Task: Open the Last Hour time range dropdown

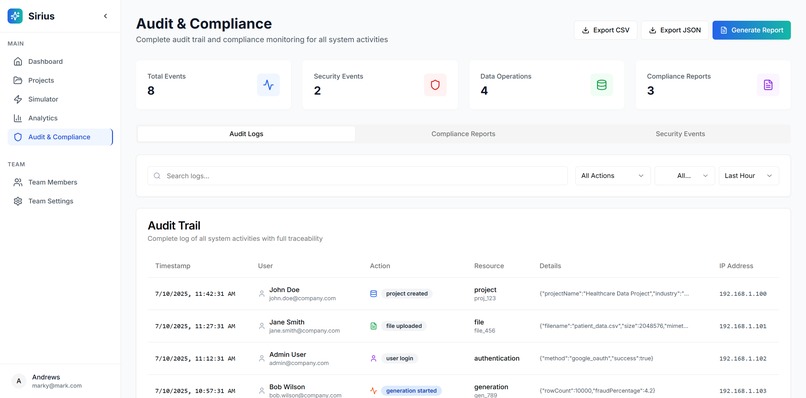Action: [x=748, y=176]
